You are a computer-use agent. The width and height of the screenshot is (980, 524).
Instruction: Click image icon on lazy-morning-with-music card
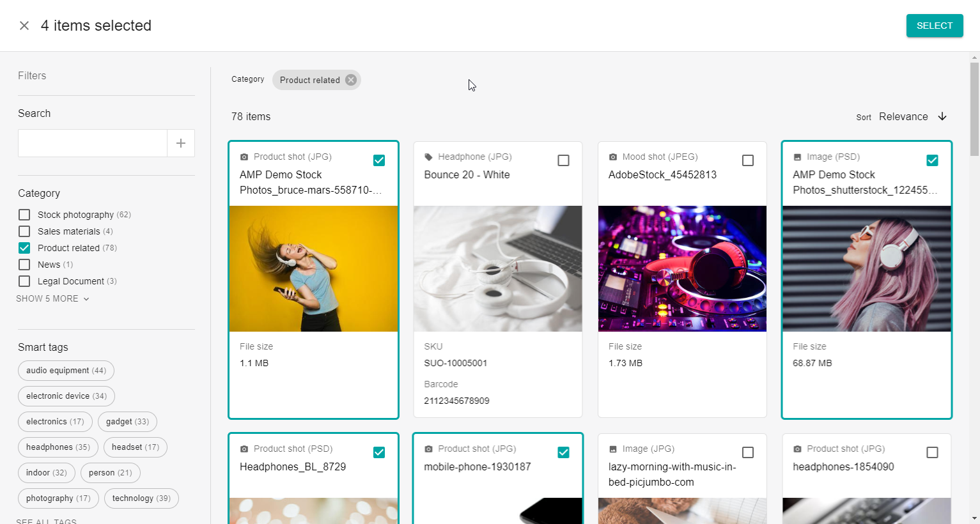pos(613,449)
